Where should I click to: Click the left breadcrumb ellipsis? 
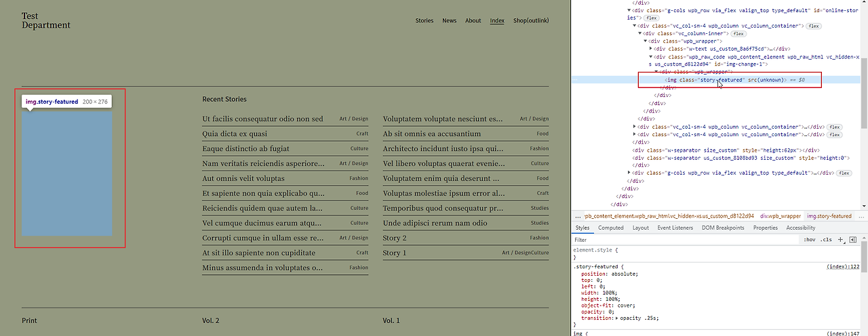(578, 216)
